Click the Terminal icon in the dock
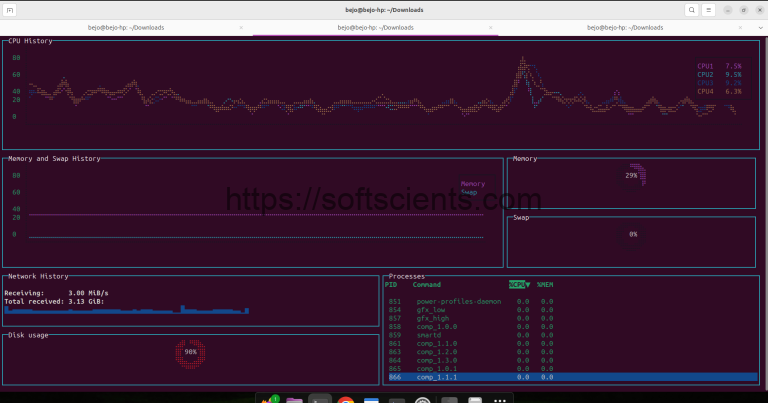 [320, 399]
